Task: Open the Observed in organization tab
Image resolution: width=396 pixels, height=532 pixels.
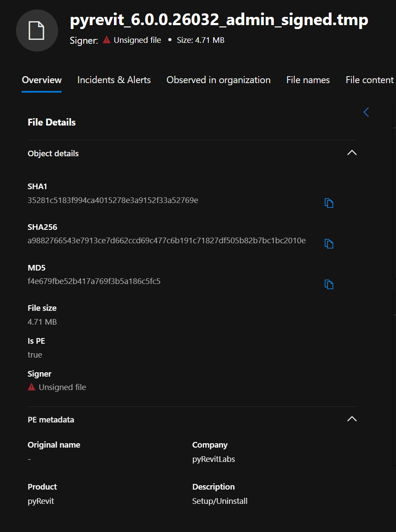Action: [x=218, y=80]
